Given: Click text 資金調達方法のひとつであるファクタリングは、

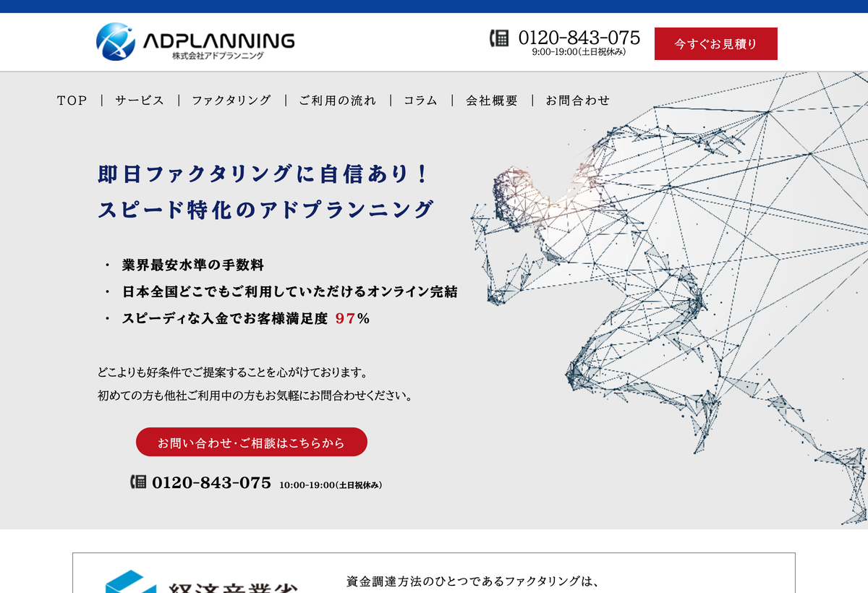Looking at the screenshot, I should pos(472,581).
